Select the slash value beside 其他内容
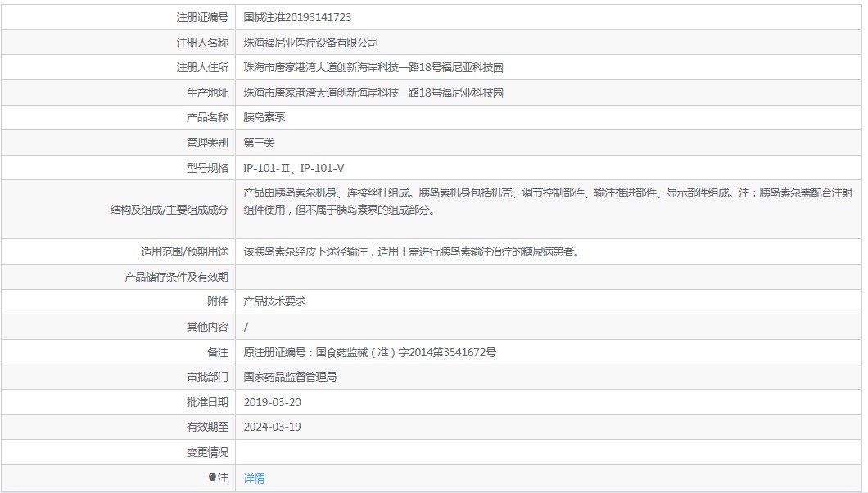Viewport: 868px width, 493px height. click(x=246, y=328)
